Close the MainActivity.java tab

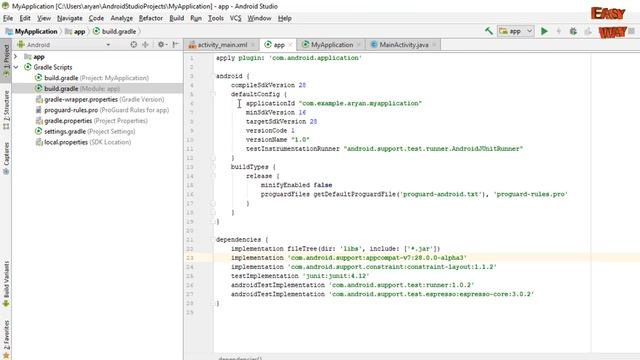click(x=434, y=45)
